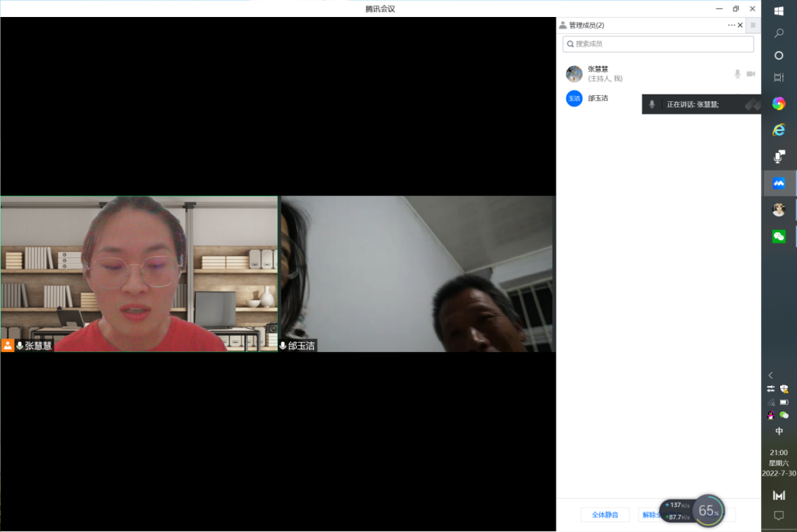Click the 65% network speed widget
797x532 pixels.
point(709,511)
